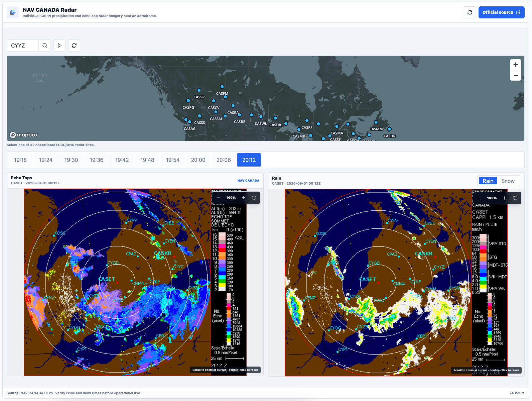Click the search magnifier icon
The width and height of the screenshot is (532, 401).
[x=45, y=45]
